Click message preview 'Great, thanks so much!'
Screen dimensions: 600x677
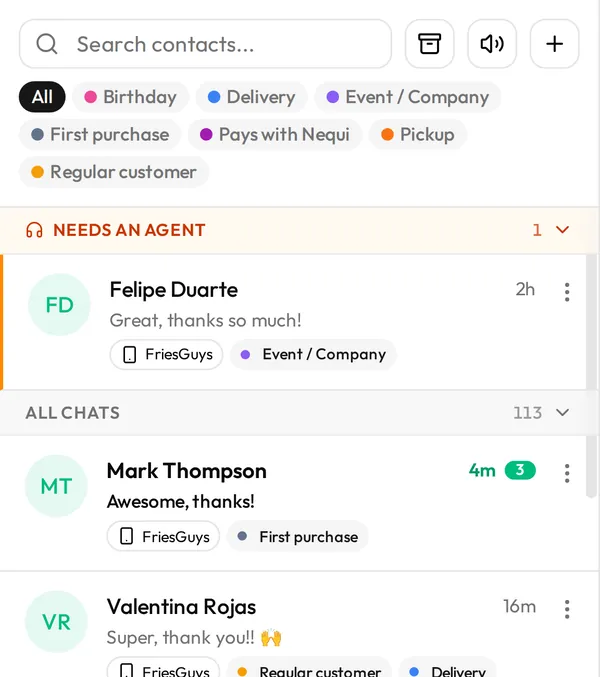coord(205,320)
